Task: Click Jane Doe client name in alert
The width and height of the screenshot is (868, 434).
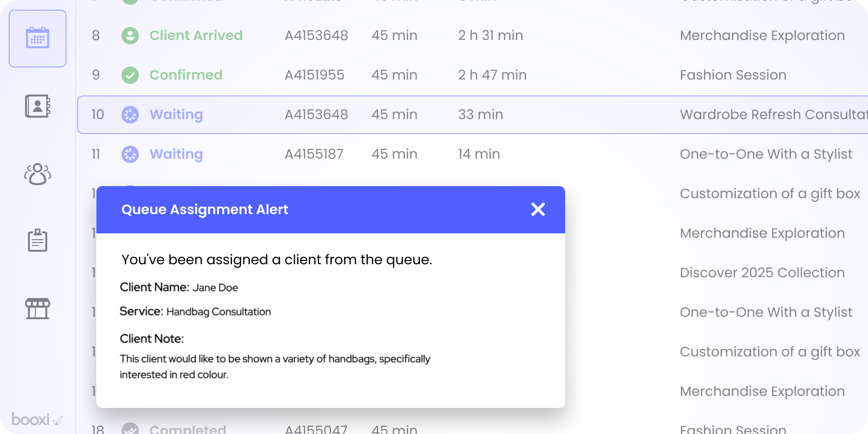Action: 215,287
